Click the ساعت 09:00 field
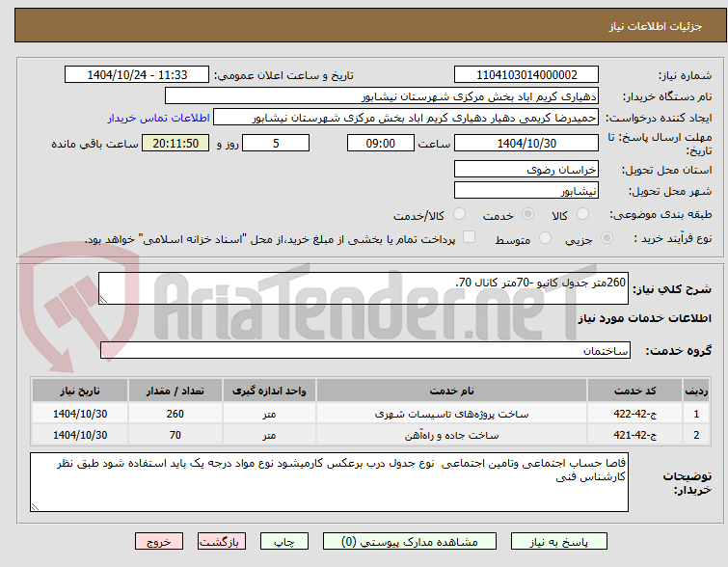Image resolution: width=728 pixels, height=567 pixels. click(380, 143)
